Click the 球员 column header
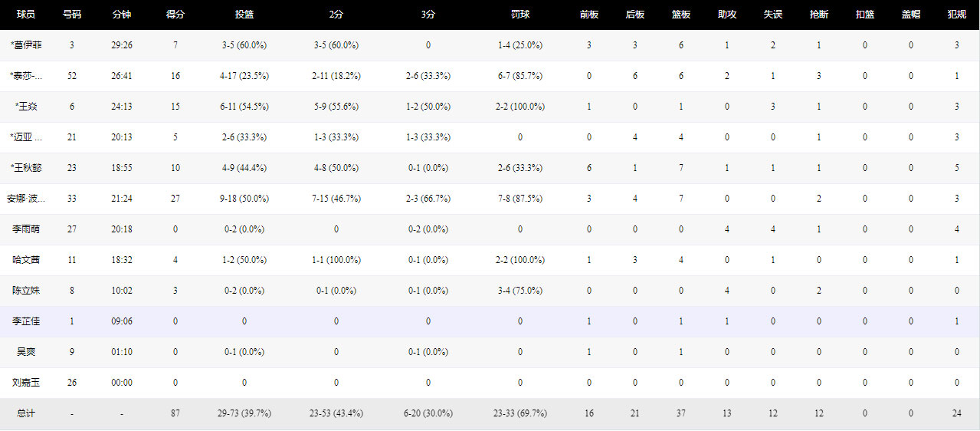The image size is (980, 431). 26,15
